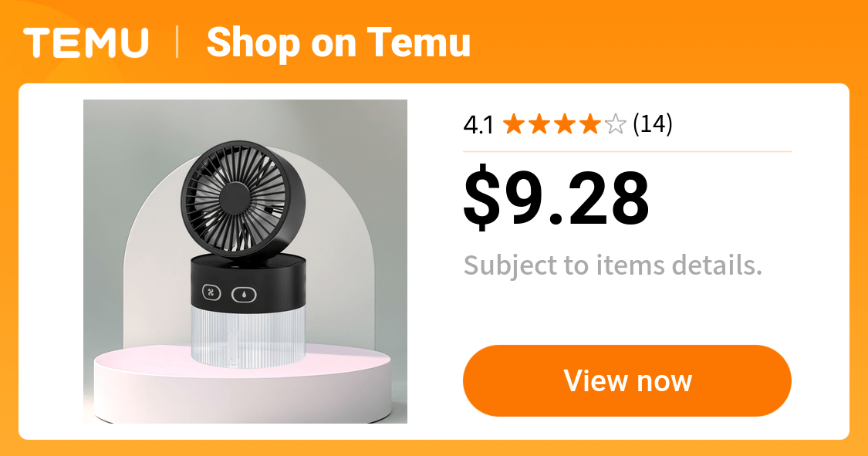Open the desk fan product image
The image size is (868, 456).
click(x=245, y=262)
